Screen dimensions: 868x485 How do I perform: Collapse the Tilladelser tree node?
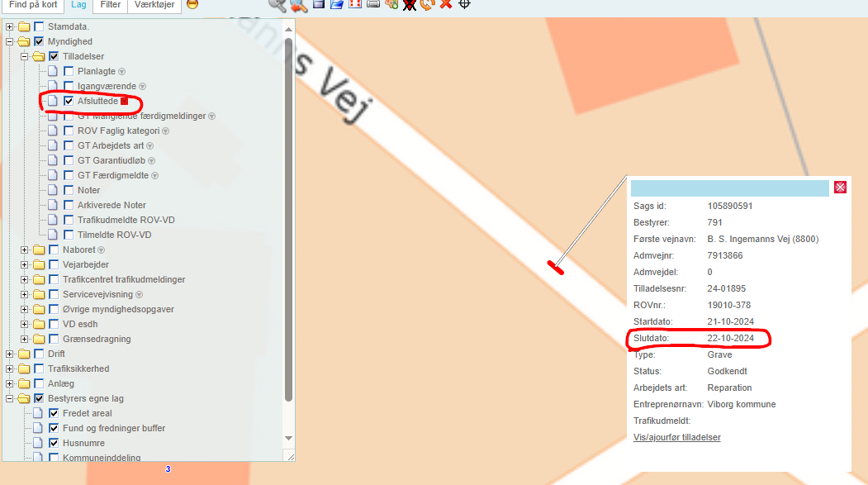click(25, 56)
